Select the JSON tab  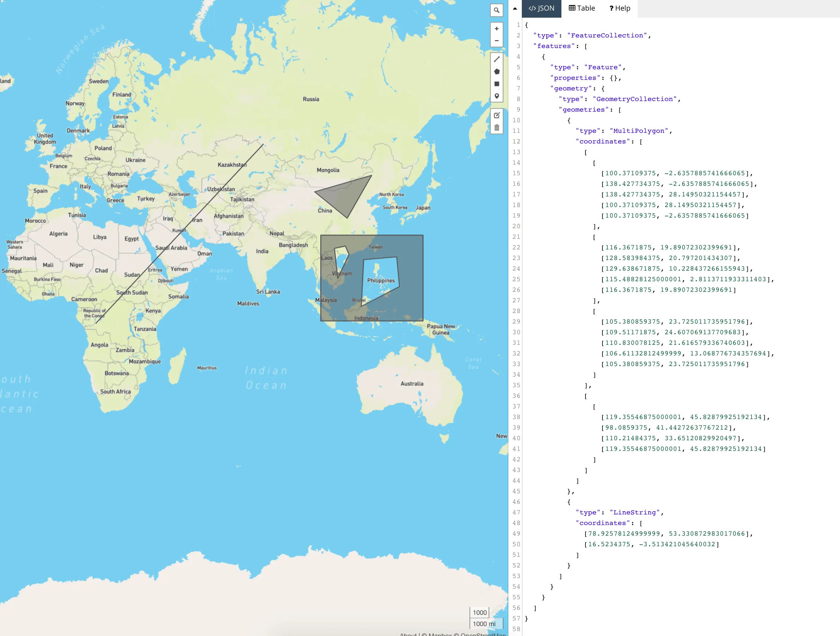tap(541, 8)
